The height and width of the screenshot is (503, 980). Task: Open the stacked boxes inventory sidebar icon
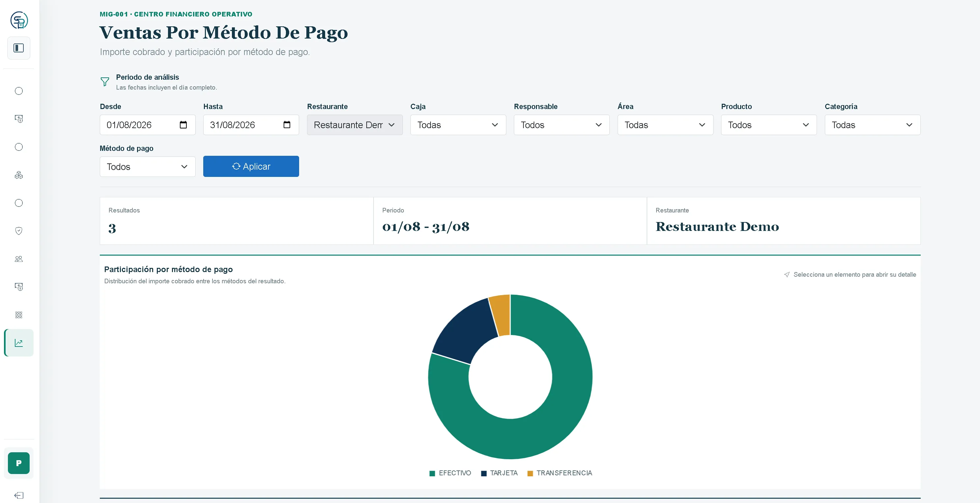click(x=19, y=175)
